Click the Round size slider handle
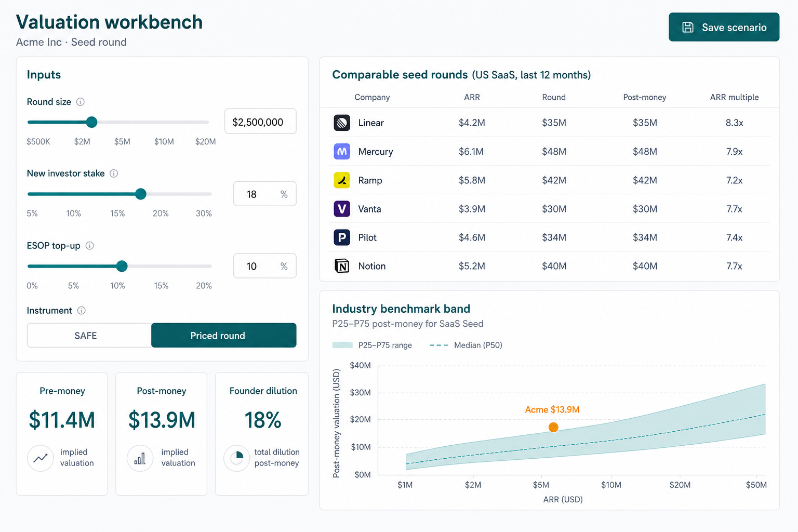Screen dimensions: 798x532 pos(91,122)
